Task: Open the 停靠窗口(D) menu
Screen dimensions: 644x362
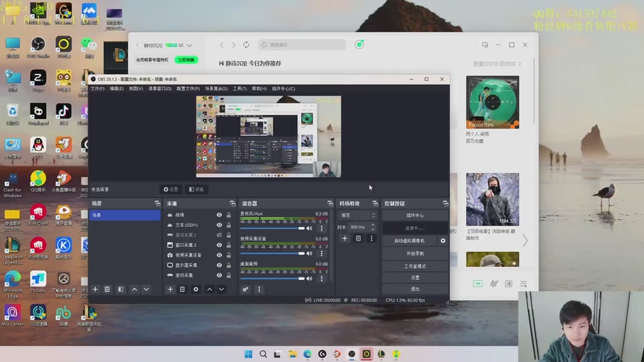Action: point(159,88)
